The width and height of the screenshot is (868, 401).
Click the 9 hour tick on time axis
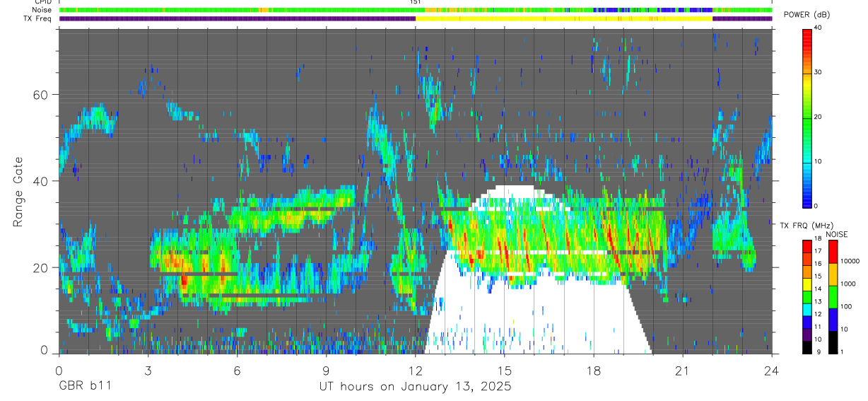point(327,369)
